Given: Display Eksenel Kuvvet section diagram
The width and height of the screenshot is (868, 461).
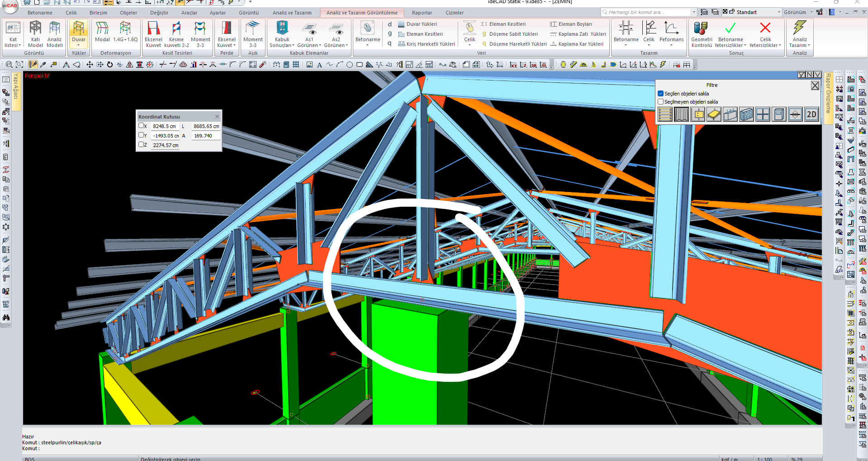Looking at the screenshot, I should [x=153, y=34].
